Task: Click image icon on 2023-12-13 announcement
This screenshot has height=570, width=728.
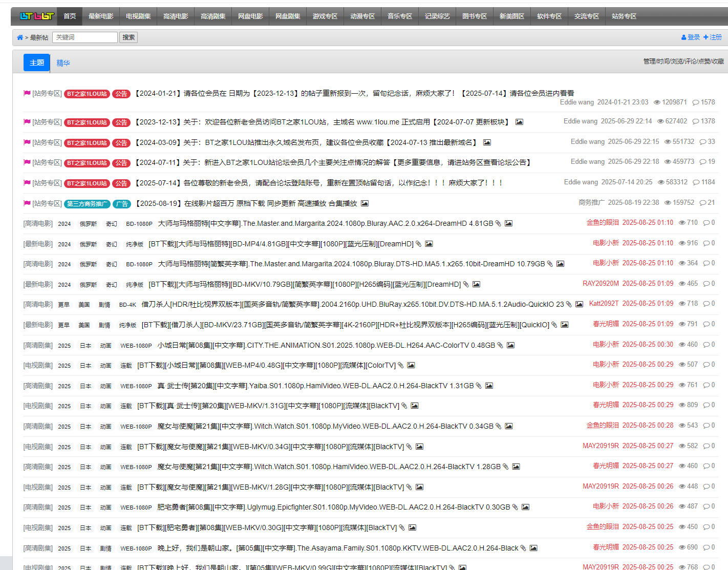Action: tap(519, 122)
